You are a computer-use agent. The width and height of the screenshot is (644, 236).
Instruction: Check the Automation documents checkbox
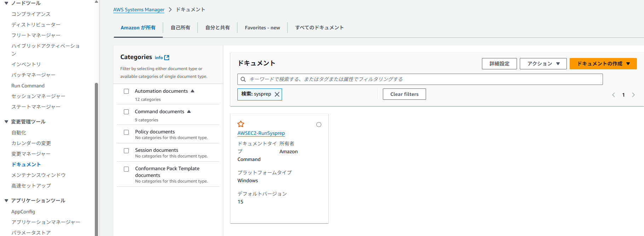[x=126, y=91]
